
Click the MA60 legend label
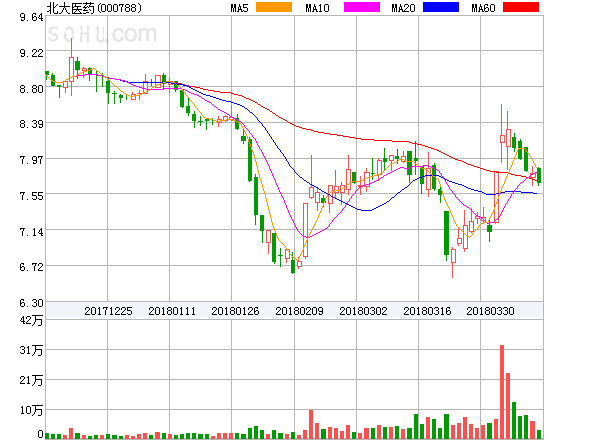(483, 8)
